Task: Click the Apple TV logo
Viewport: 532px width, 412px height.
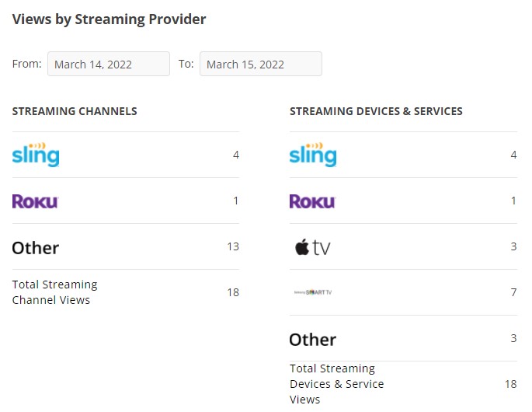Action: pyautogui.click(x=312, y=247)
